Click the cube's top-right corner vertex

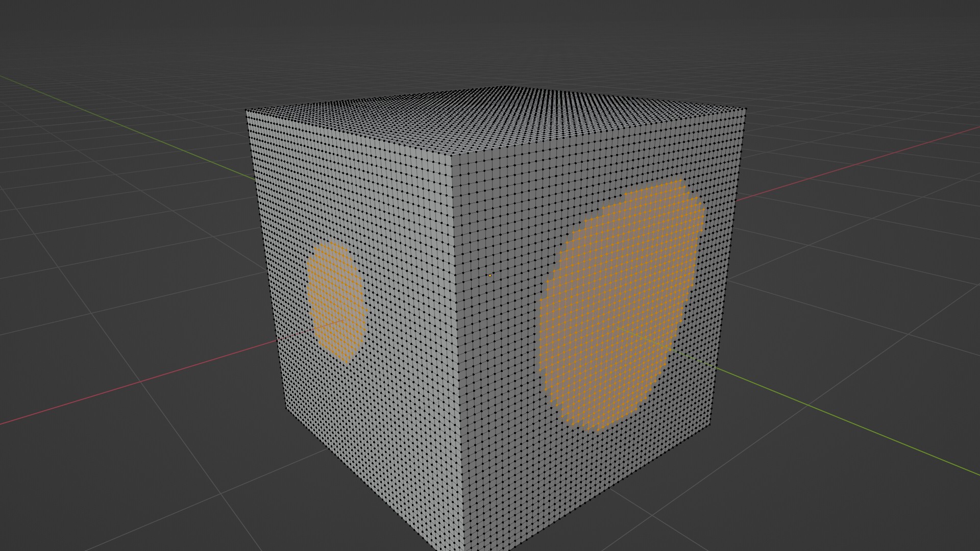745,108
